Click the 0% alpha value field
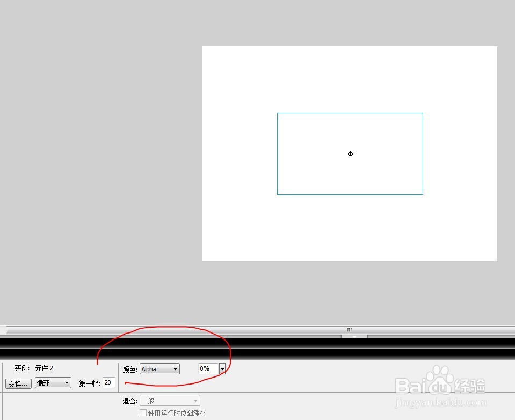515x420 pixels. [208, 368]
